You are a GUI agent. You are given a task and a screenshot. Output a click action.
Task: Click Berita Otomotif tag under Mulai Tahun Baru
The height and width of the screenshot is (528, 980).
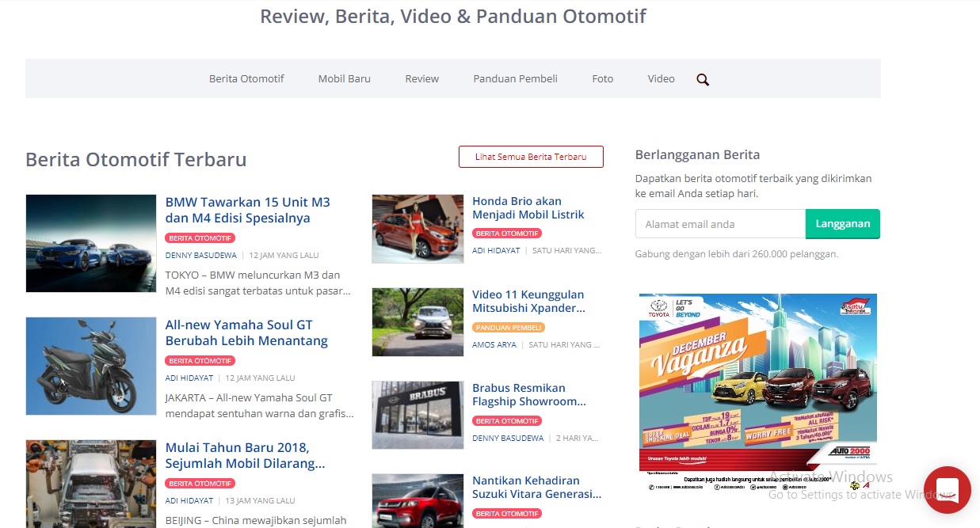(200, 483)
